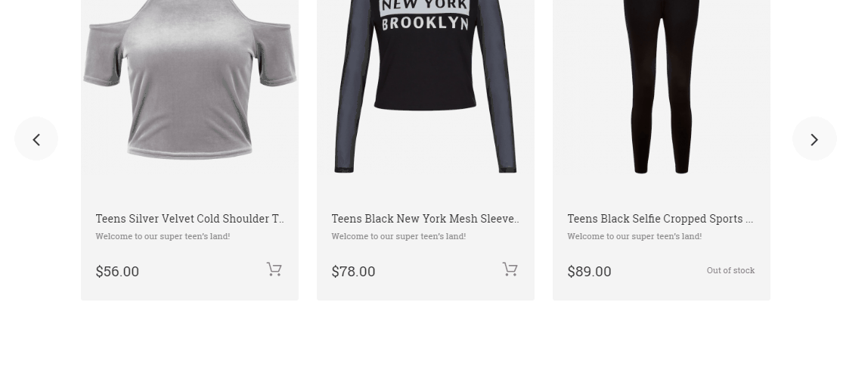Add Black New York Mesh Sleeve top to cart
Viewport: 868px width, 380px height.
(x=510, y=269)
